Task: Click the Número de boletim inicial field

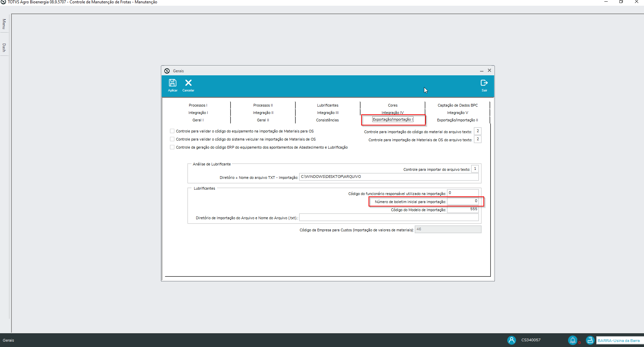Action: point(463,201)
